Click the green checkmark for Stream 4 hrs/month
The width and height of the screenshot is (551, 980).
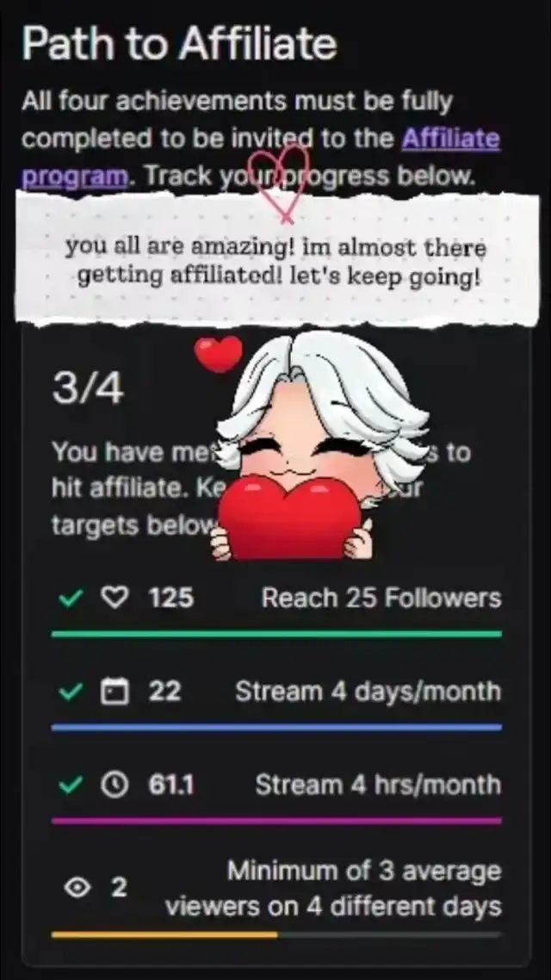(71, 785)
